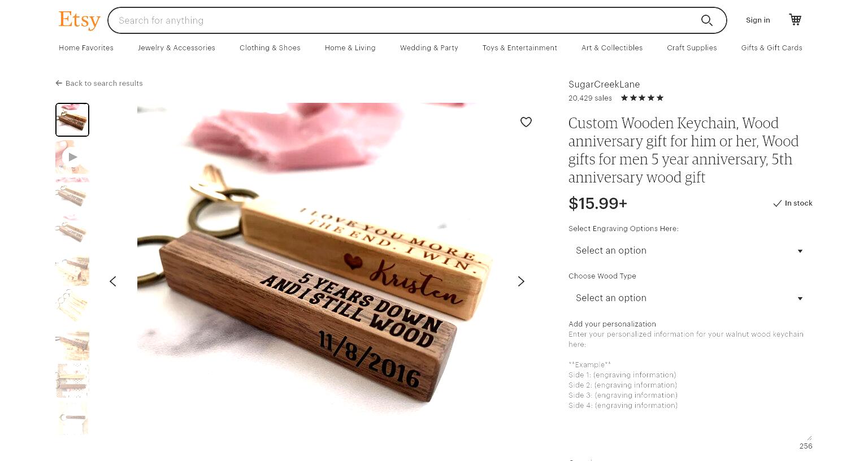Open Wedding & Party category
This screenshot has height=461, width=868.
(429, 48)
